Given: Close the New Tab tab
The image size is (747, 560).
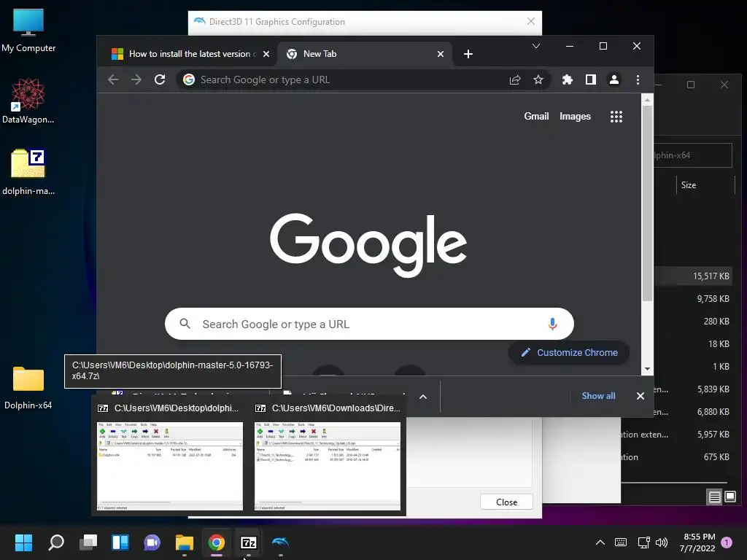Looking at the screenshot, I should tap(441, 54).
